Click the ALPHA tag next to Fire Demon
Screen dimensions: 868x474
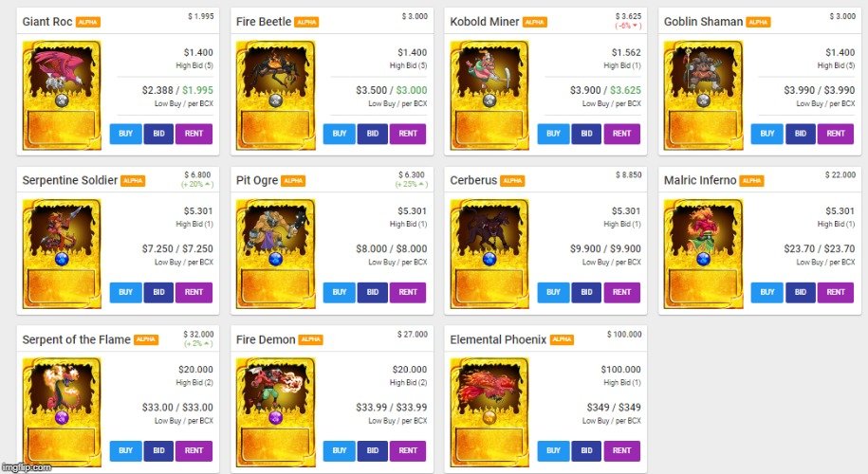coord(310,339)
